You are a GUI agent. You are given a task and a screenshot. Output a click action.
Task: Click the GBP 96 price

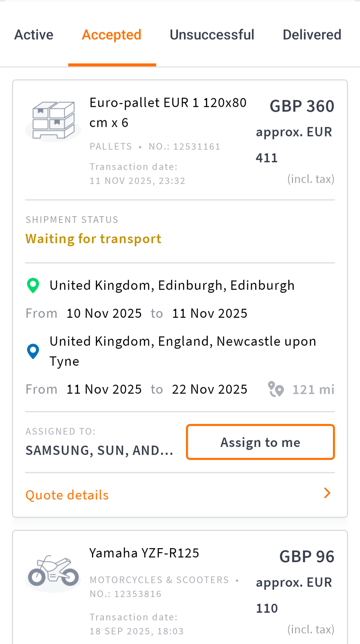pos(306,557)
